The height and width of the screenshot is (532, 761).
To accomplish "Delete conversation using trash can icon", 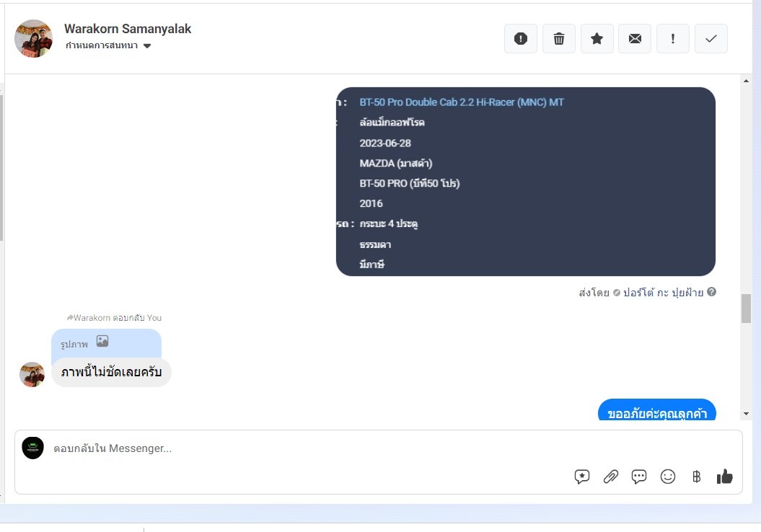I will click(558, 38).
